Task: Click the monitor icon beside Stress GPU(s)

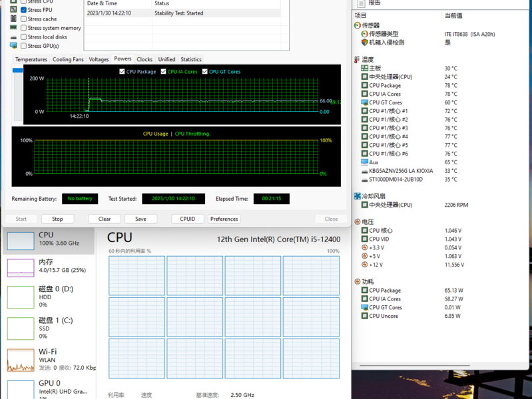Action: [x=13, y=46]
